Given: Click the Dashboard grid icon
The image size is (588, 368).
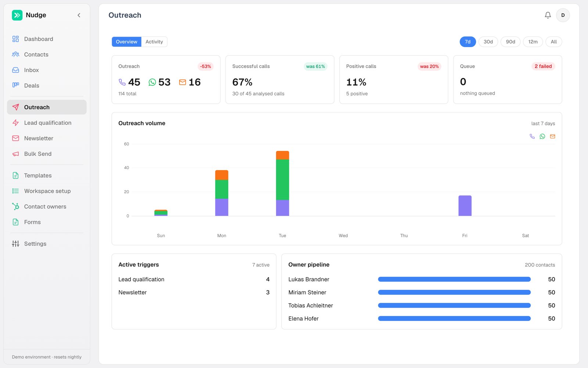Looking at the screenshot, I should tap(15, 39).
